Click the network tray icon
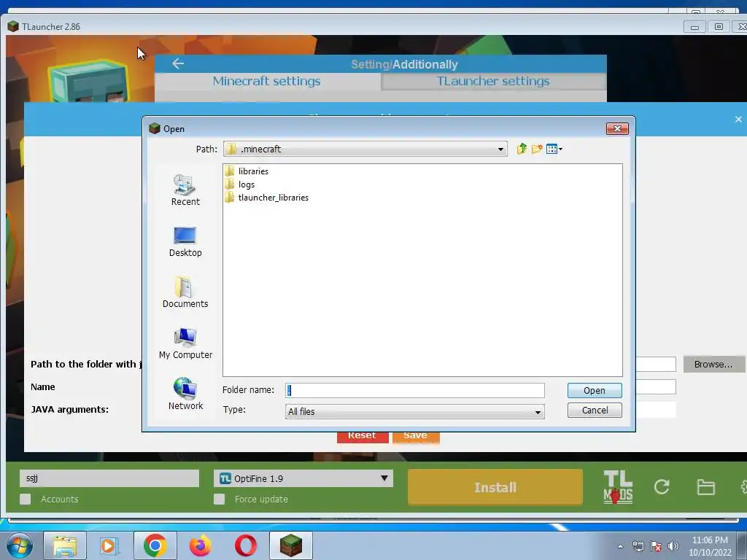 (x=638, y=546)
